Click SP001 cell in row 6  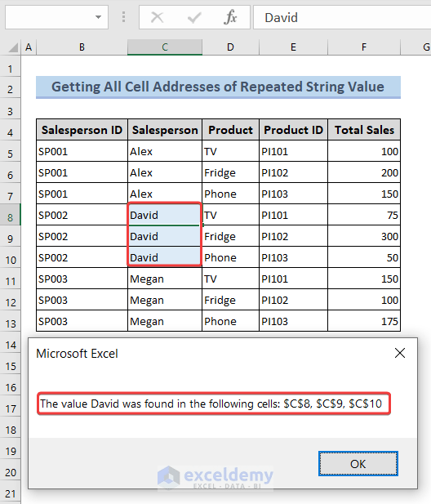[x=82, y=172]
